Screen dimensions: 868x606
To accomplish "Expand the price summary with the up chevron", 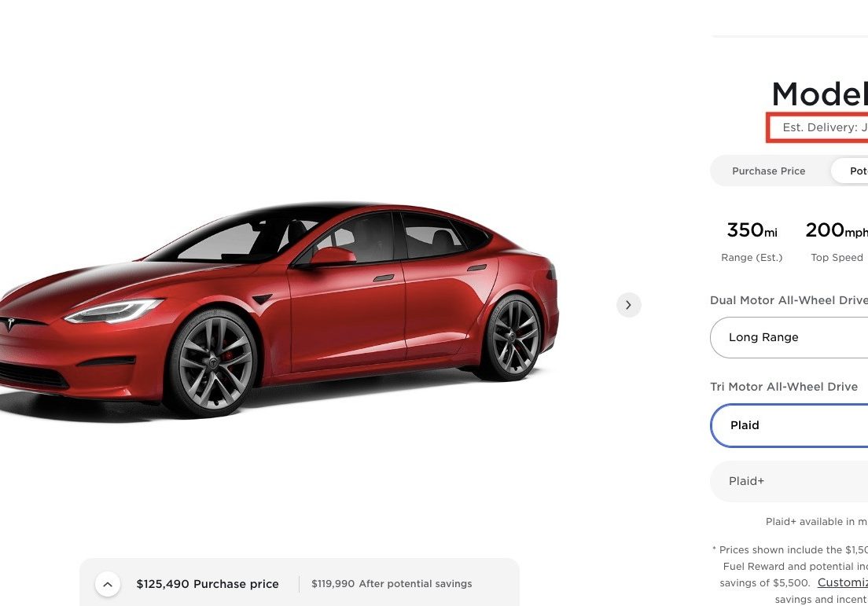I will click(x=108, y=584).
